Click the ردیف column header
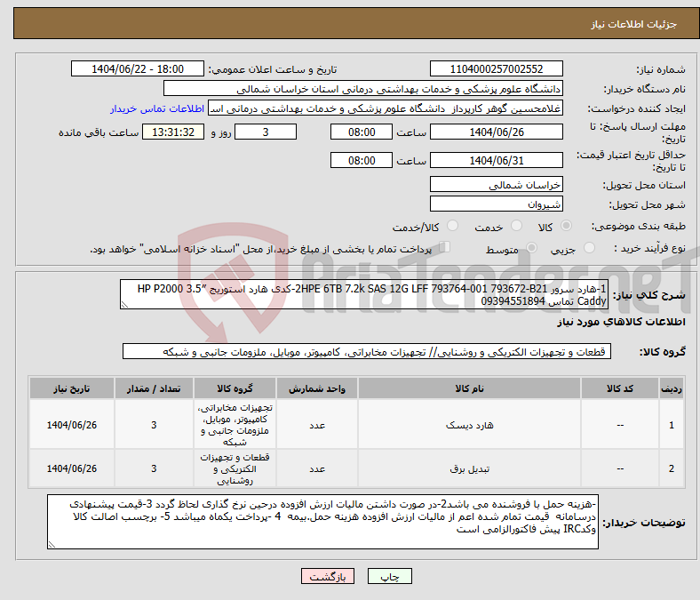 (x=671, y=388)
